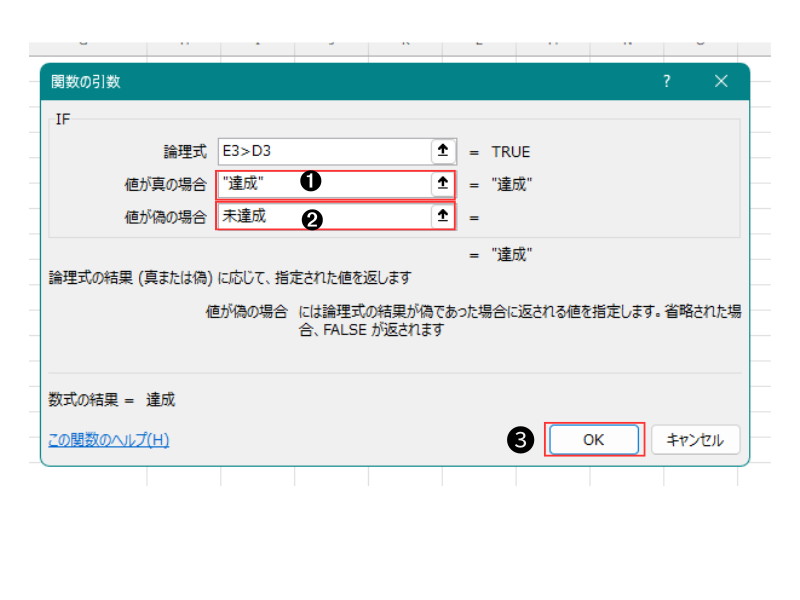Click the TRUE result next to 論理式
This screenshot has height=600, width=800.
[x=510, y=152]
